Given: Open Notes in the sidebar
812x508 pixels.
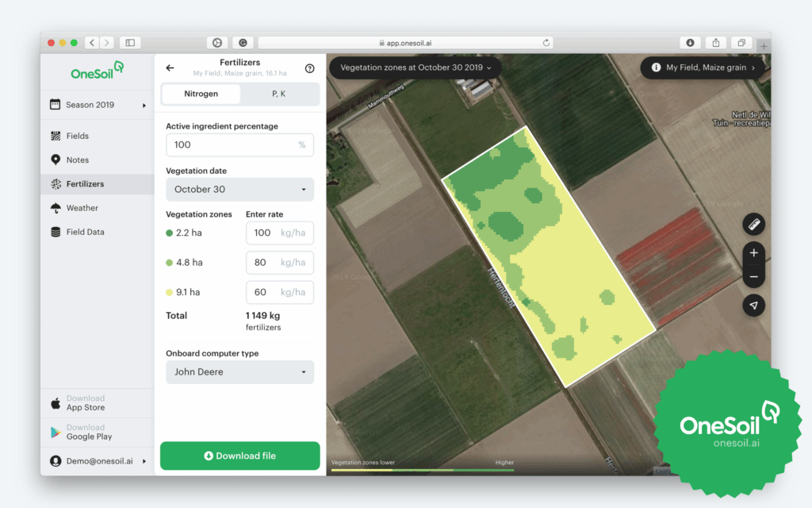Looking at the screenshot, I should [77, 160].
